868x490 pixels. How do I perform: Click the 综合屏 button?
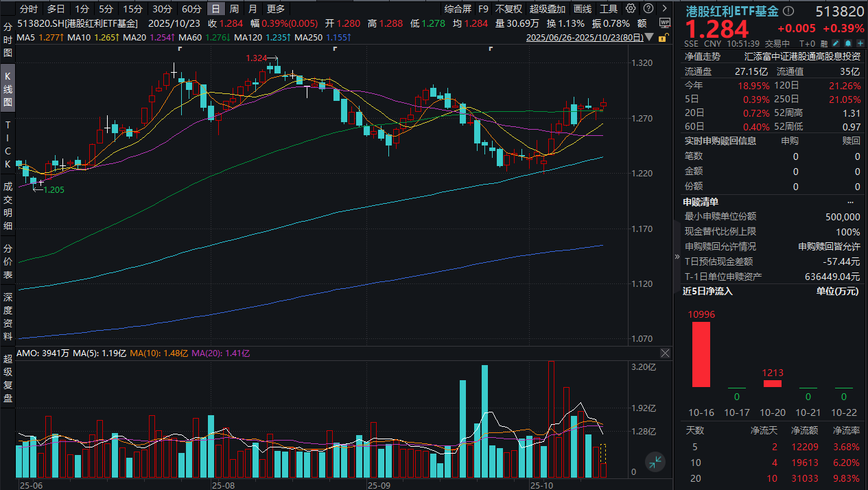(x=458, y=9)
